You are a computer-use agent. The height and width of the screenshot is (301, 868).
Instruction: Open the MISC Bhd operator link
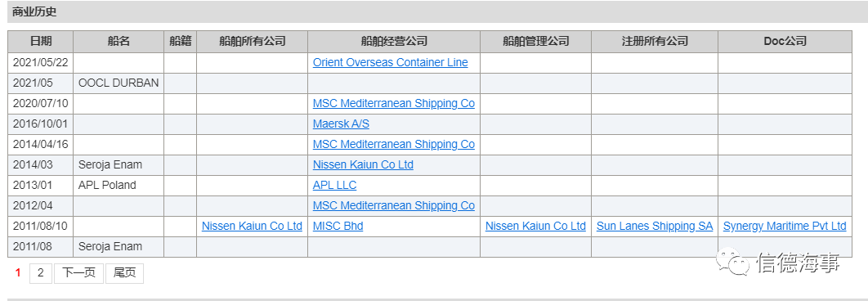(x=338, y=227)
